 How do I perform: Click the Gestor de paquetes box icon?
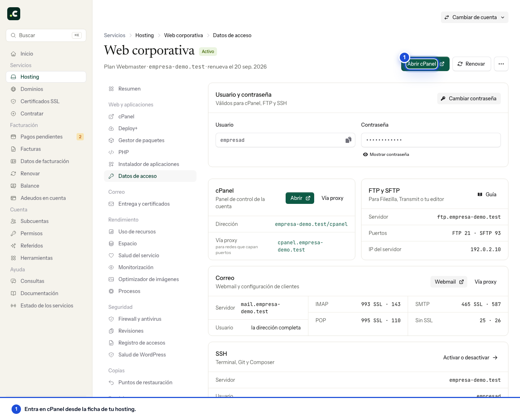111,140
